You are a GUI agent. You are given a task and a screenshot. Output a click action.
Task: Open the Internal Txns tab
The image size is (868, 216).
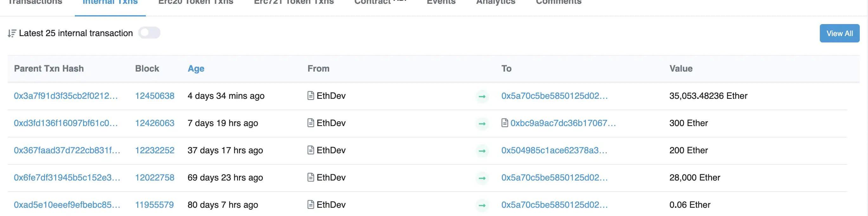click(x=110, y=3)
